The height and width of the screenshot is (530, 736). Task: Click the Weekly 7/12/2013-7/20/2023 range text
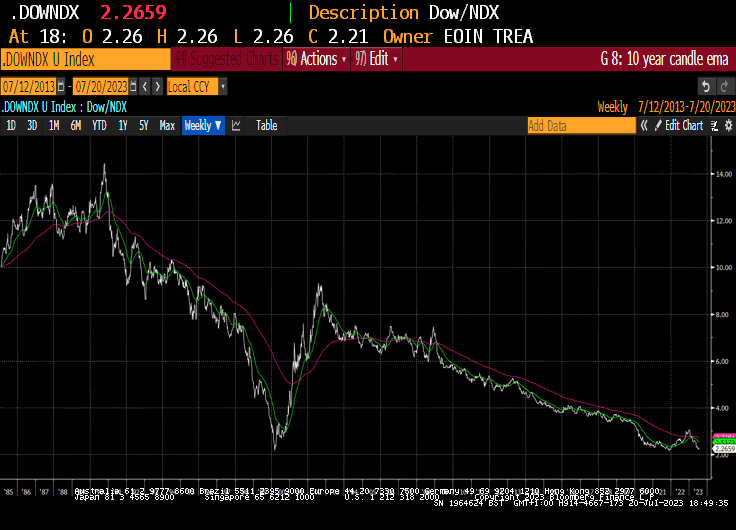666,107
